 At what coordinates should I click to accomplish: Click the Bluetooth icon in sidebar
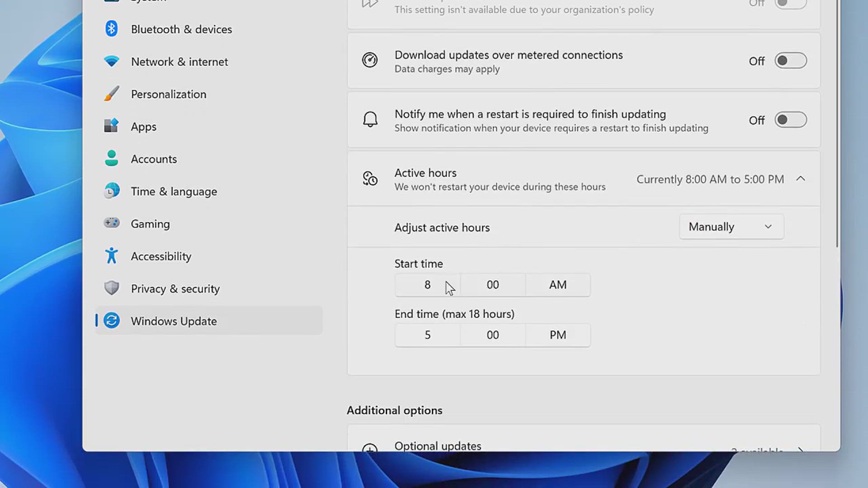111,29
